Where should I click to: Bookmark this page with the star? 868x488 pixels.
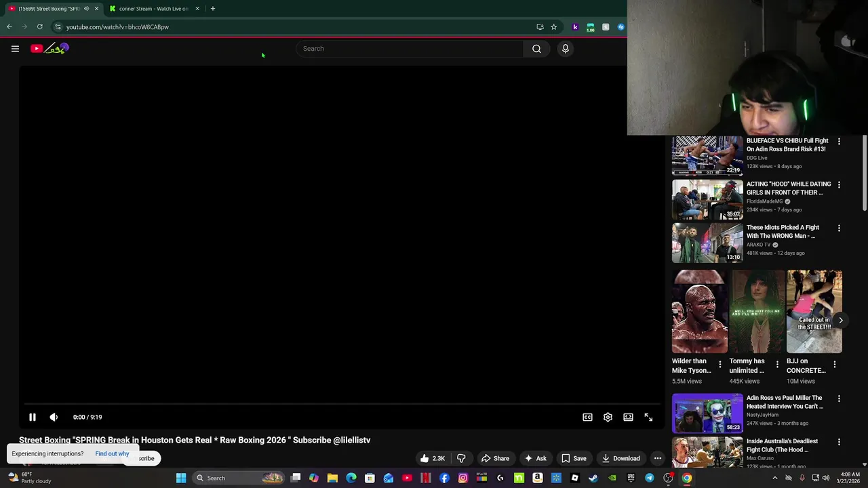[553, 27]
